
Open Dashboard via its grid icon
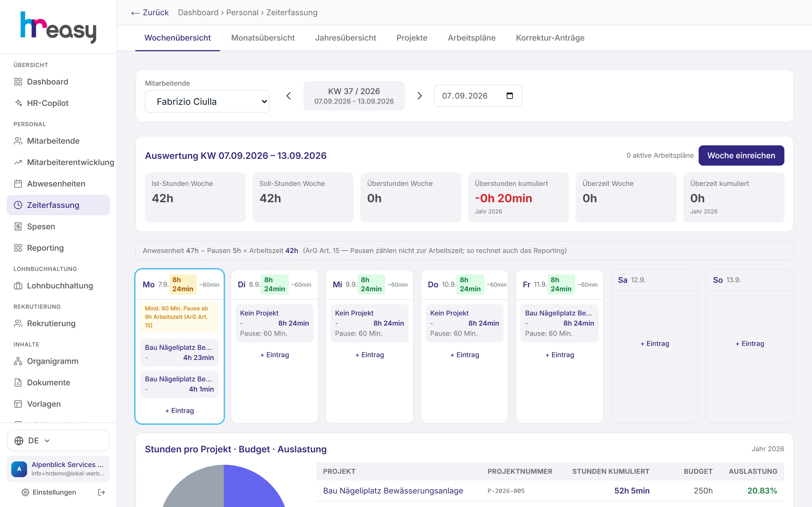[18, 82]
